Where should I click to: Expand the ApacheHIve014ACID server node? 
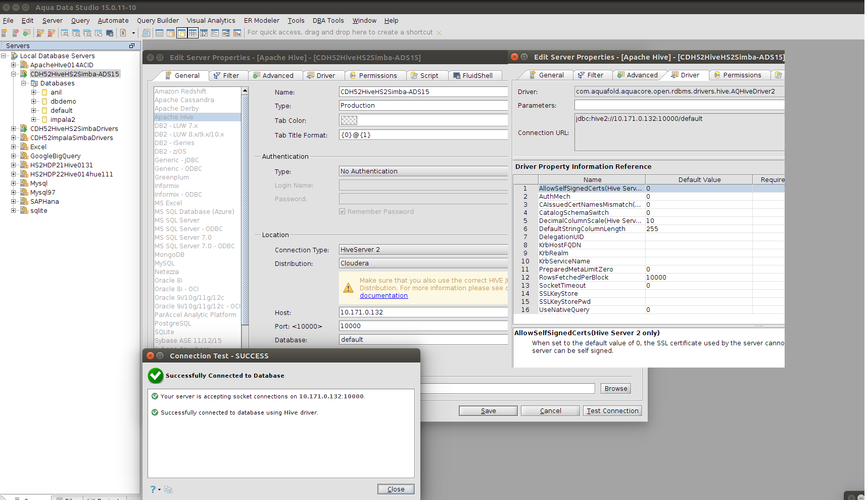click(14, 65)
